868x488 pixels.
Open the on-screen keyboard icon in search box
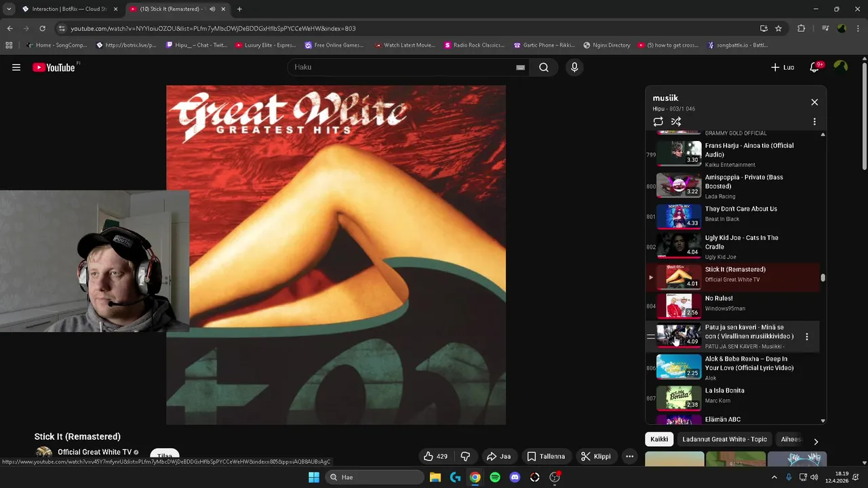pyautogui.click(x=520, y=67)
